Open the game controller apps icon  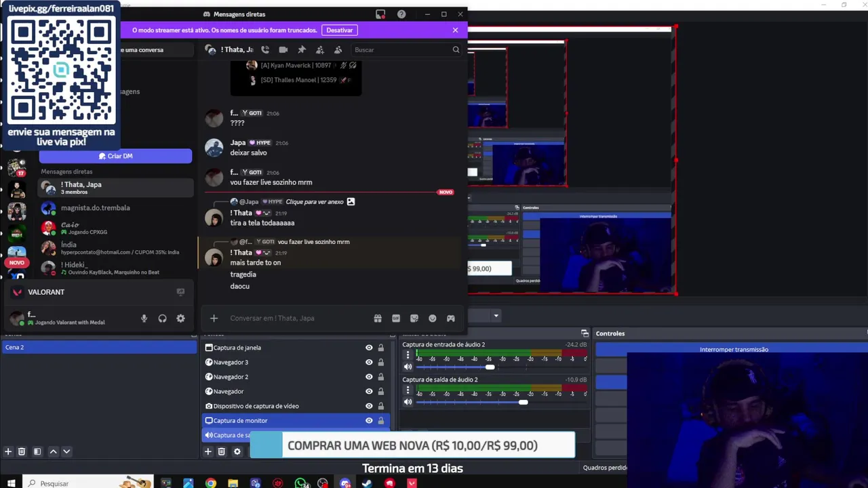click(451, 319)
